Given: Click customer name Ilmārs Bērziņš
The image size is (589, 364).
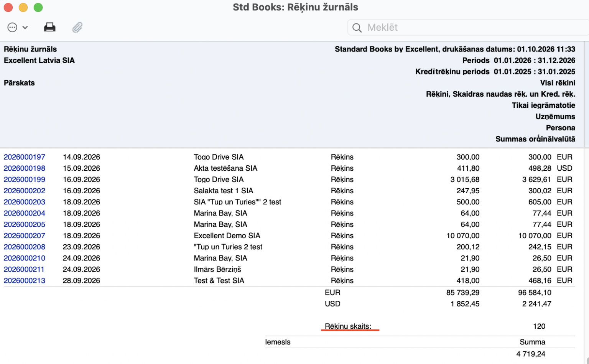Looking at the screenshot, I should coord(217,269).
